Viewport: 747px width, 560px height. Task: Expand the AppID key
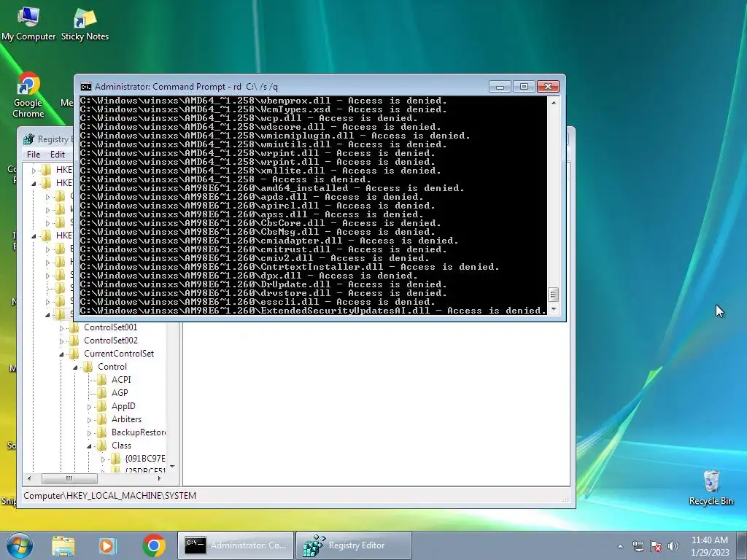(89, 407)
